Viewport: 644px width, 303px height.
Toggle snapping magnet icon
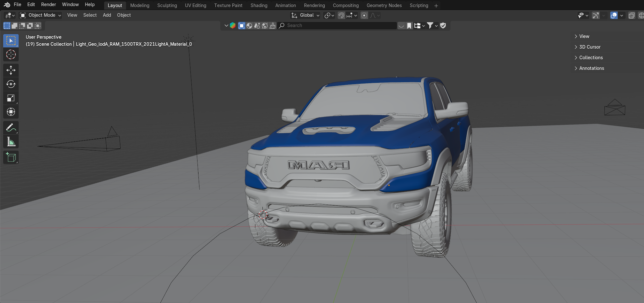(341, 15)
